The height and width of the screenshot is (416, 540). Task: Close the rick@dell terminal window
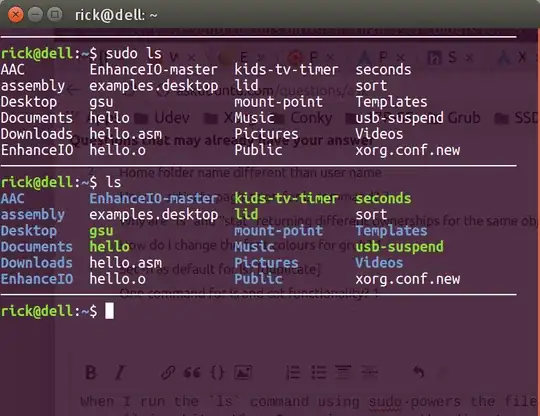pyautogui.click(x=15, y=15)
